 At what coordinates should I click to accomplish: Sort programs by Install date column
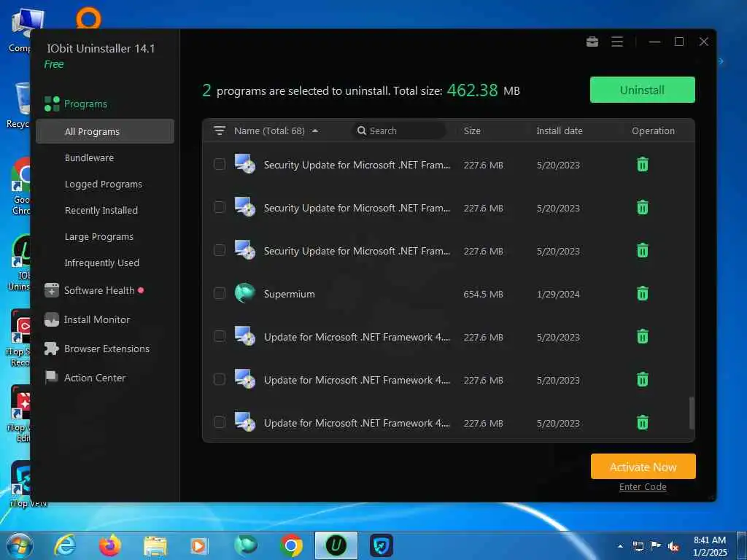click(560, 131)
